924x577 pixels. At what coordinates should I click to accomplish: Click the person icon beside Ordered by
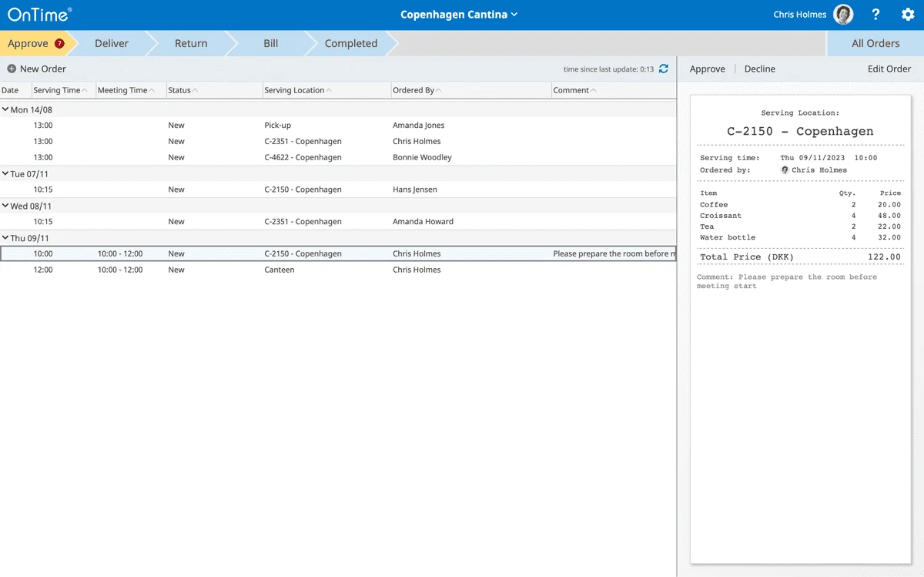tap(785, 169)
